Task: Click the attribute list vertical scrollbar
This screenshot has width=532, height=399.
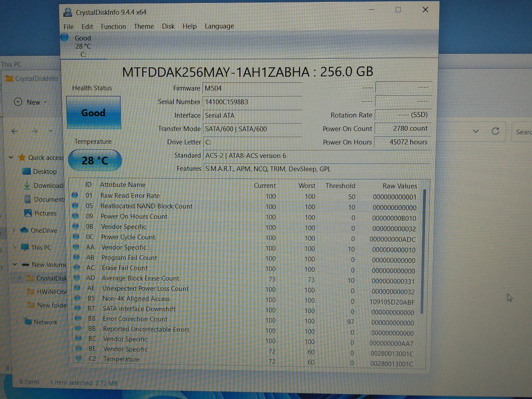Action: click(423, 251)
